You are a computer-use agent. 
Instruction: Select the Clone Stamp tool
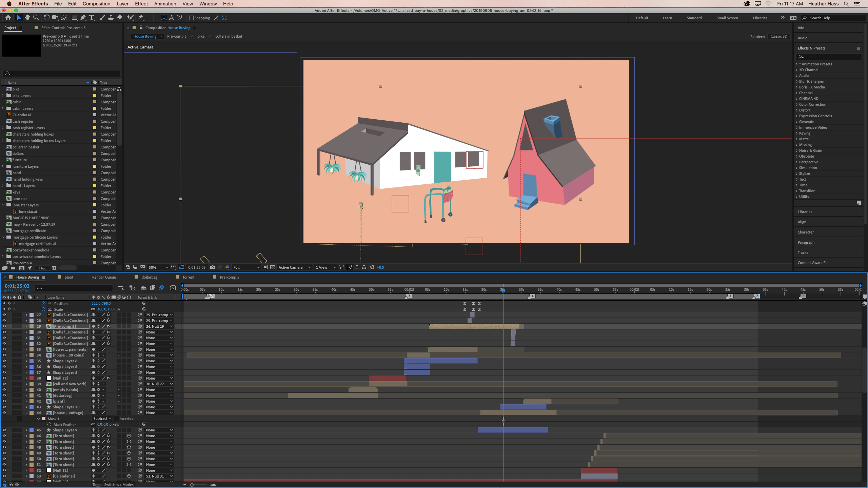tap(111, 18)
